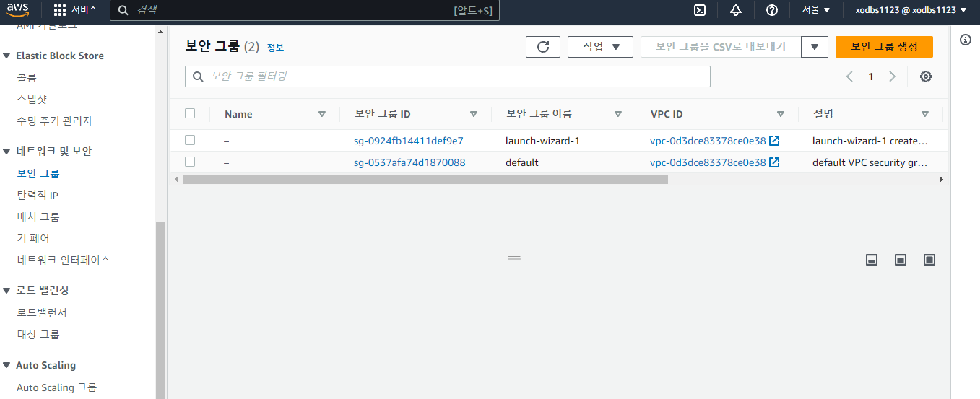This screenshot has width=980, height=399.
Task: Go to previous page arrow
Action: click(849, 76)
